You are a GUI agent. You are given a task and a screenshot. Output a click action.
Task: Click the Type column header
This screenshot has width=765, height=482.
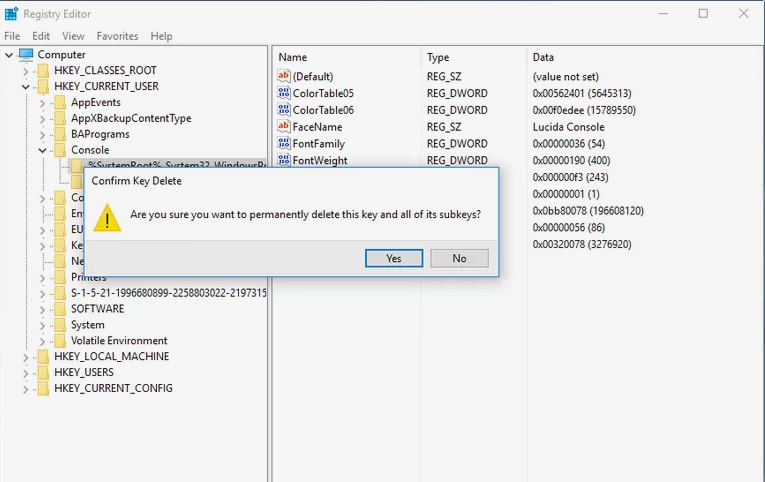point(438,57)
